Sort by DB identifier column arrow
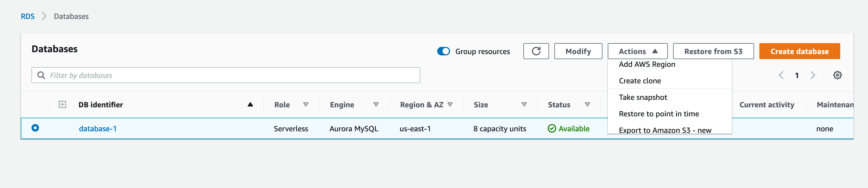The height and width of the screenshot is (188, 868). [x=250, y=105]
